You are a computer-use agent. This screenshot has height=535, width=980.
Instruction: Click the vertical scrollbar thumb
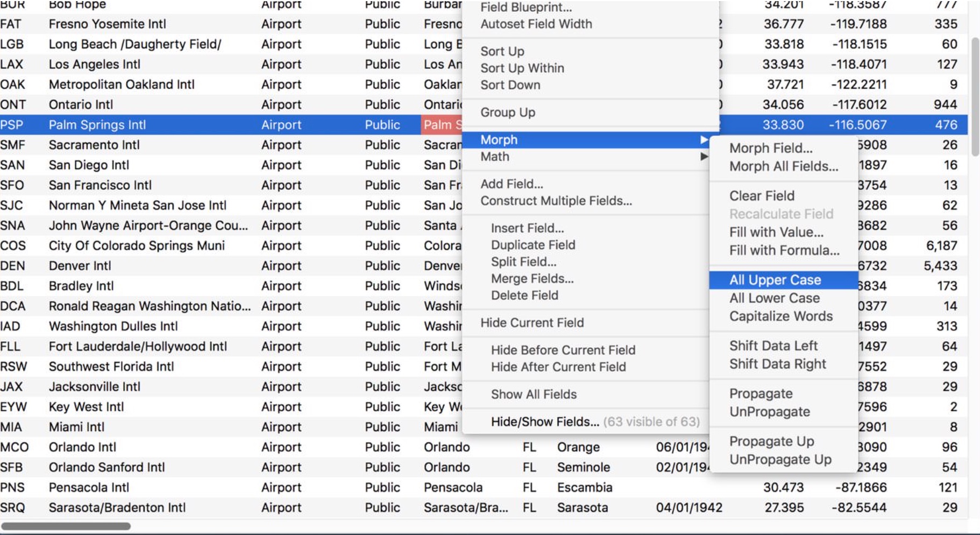coord(975,97)
